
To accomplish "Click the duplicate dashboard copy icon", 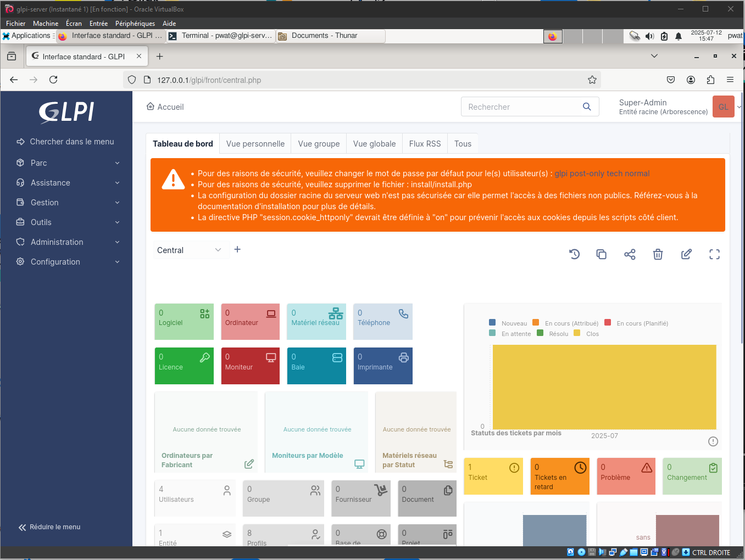I will [x=602, y=254].
